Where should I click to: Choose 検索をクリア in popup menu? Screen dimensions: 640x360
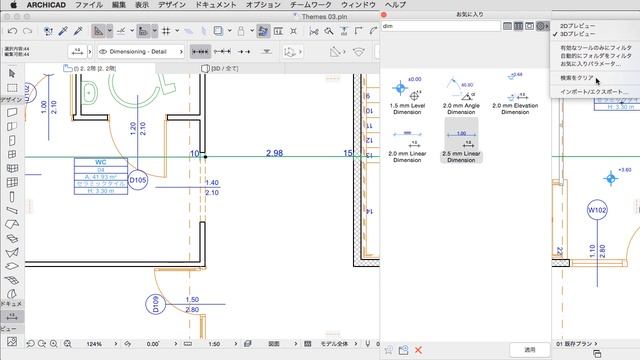[x=577, y=78]
